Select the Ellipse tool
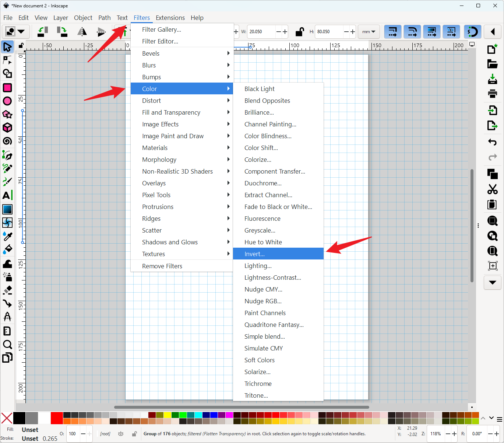The image size is (504, 443). click(7, 101)
